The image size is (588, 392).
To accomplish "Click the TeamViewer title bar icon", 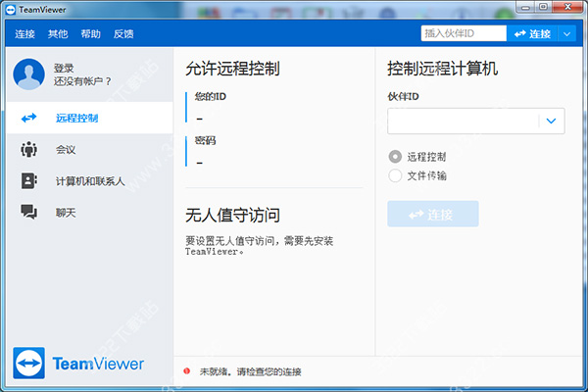I will [11, 10].
